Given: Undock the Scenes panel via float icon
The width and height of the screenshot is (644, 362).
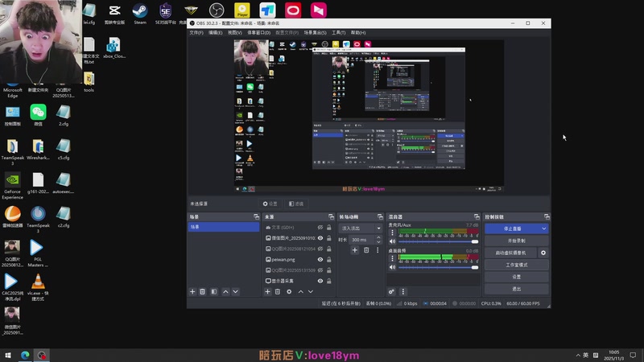Looking at the screenshot, I should 256,216.
